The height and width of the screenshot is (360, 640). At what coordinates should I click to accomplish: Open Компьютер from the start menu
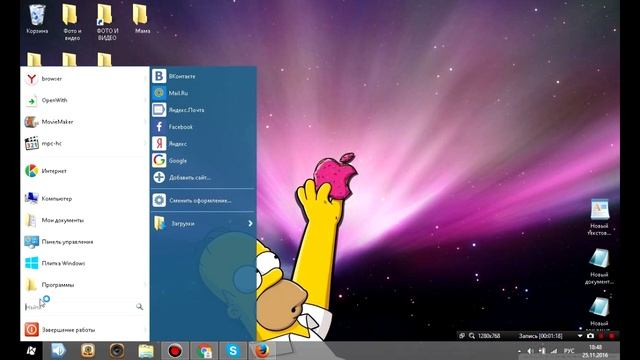pyautogui.click(x=85, y=199)
